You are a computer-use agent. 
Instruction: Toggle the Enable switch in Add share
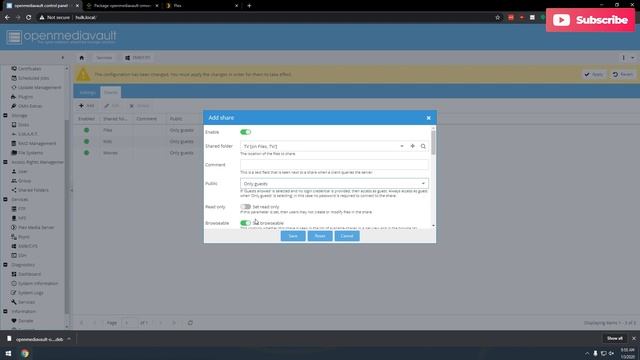[x=245, y=132]
